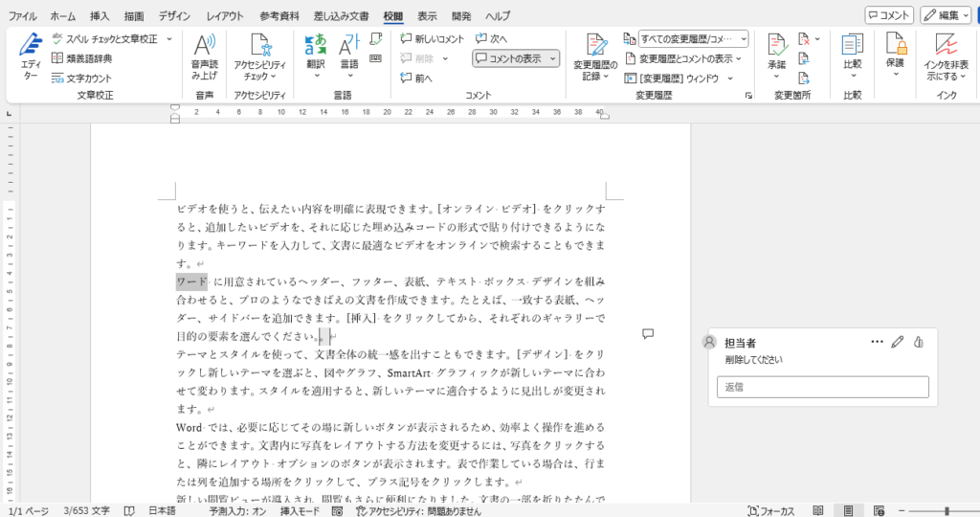Run スペル チェックと文章校正
Viewport: 980px width, 517px height.
(x=104, y=38)
